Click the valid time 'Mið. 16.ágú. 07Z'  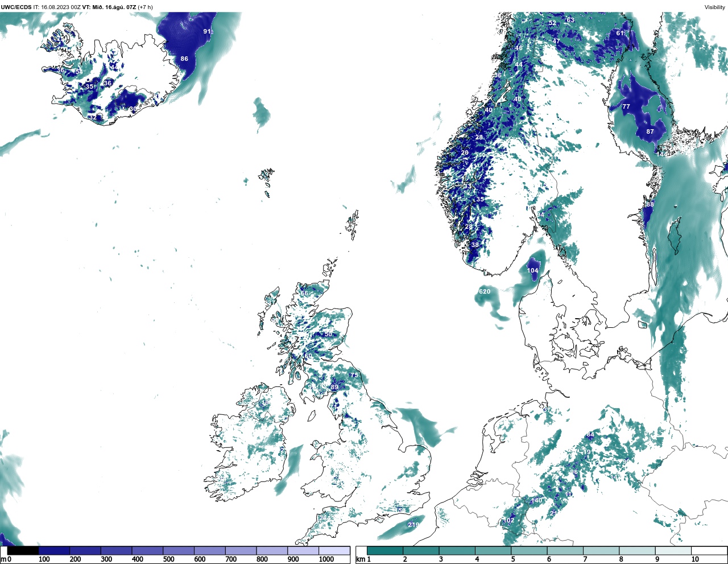click(x=114, y=7)
